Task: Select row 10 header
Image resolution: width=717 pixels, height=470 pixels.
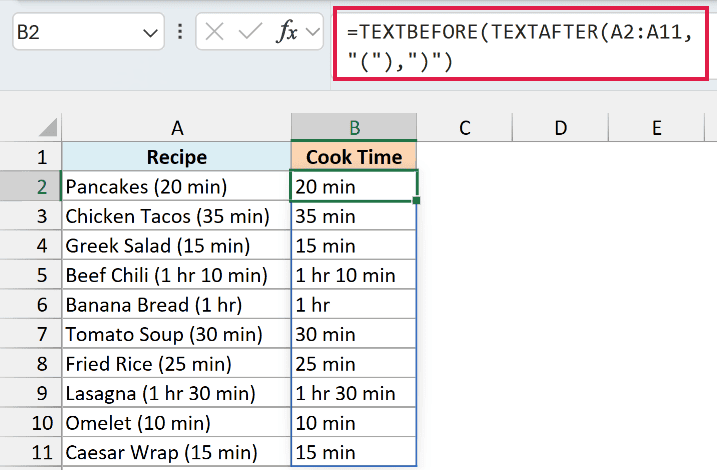Action: pos(31,422)
